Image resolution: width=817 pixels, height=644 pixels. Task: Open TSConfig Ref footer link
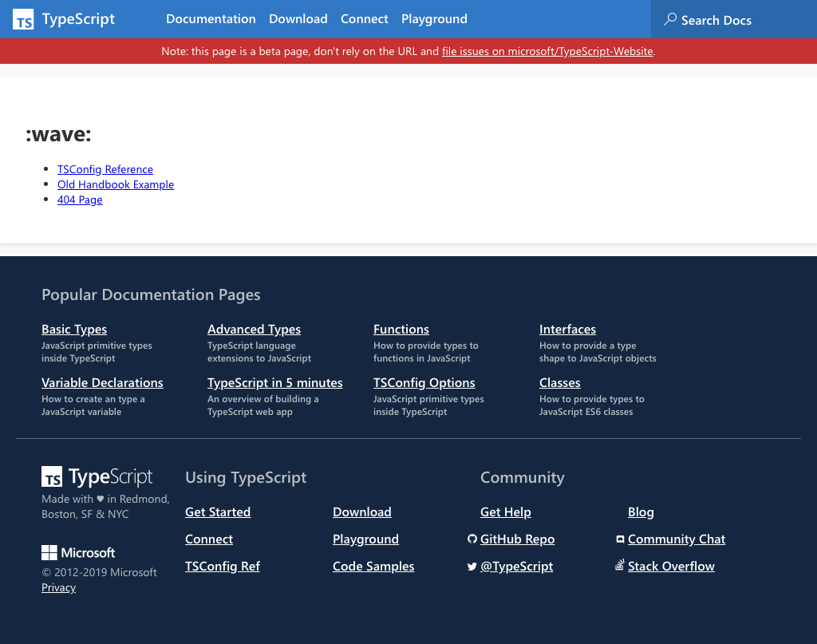tap(223, 567)
